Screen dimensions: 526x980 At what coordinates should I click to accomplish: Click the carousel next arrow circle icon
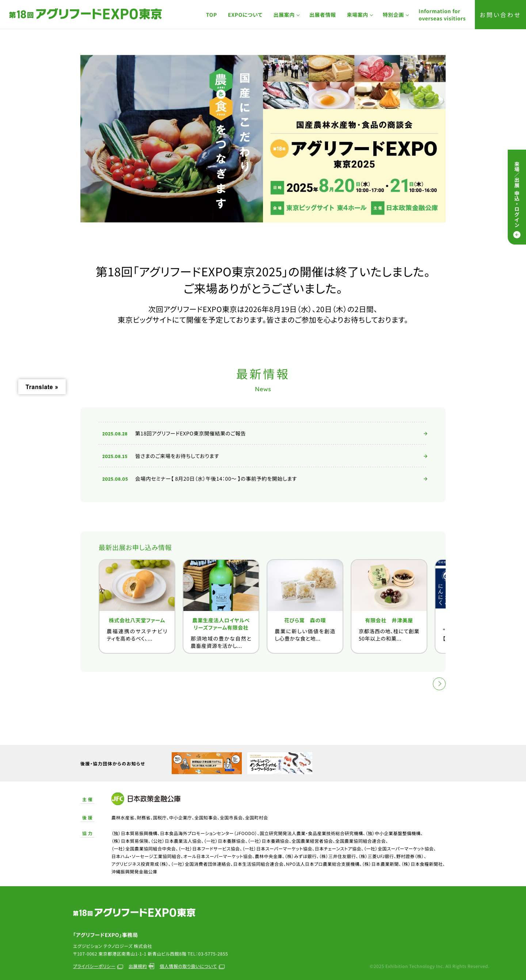(439, 684)
